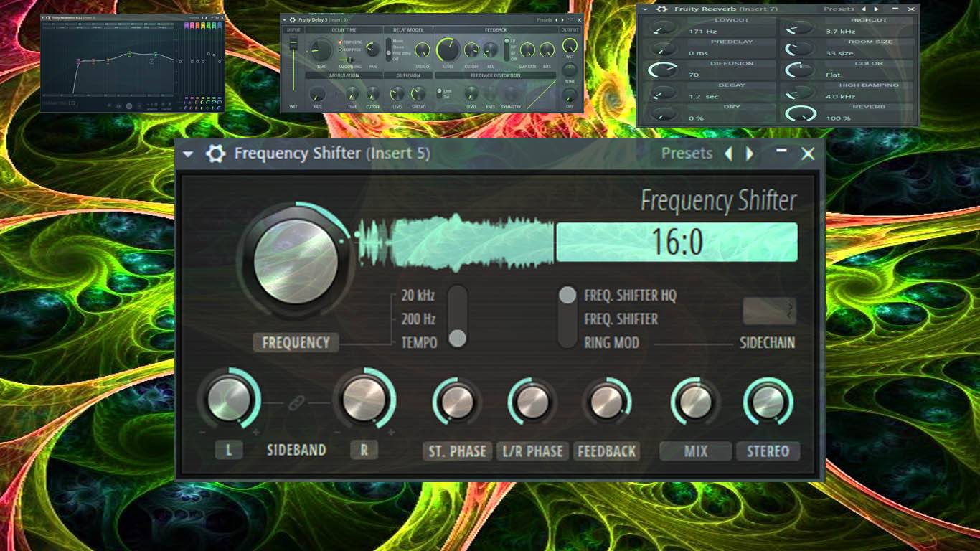Open Frequency Shifter window menu arrow
980x551 pixels.
[x=188, y=154]
